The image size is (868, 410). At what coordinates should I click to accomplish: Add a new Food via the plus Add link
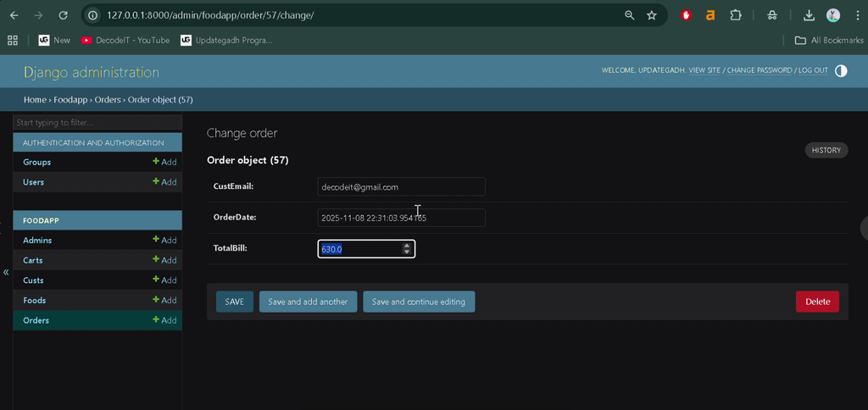[165, 301]
